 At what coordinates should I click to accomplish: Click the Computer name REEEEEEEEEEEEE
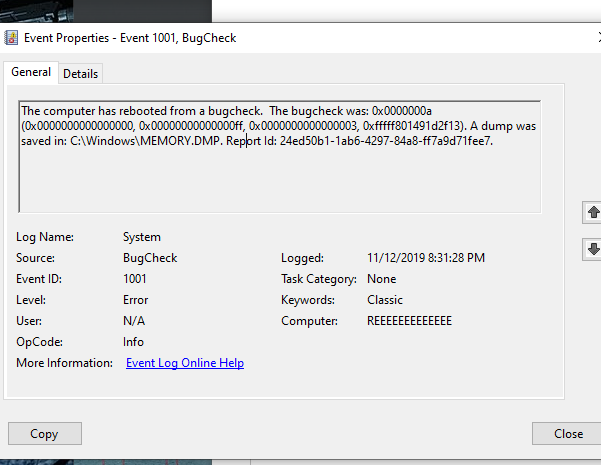(x=409, y=321)
